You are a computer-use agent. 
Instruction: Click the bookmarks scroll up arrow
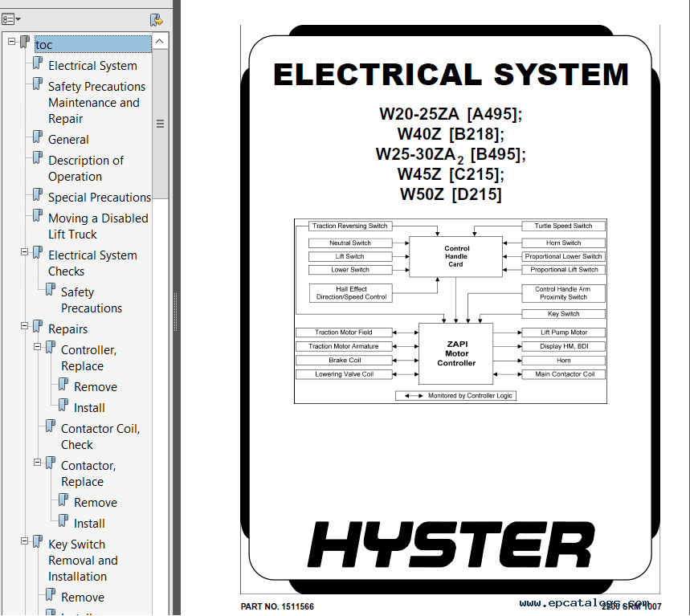[x=160, y=41]
